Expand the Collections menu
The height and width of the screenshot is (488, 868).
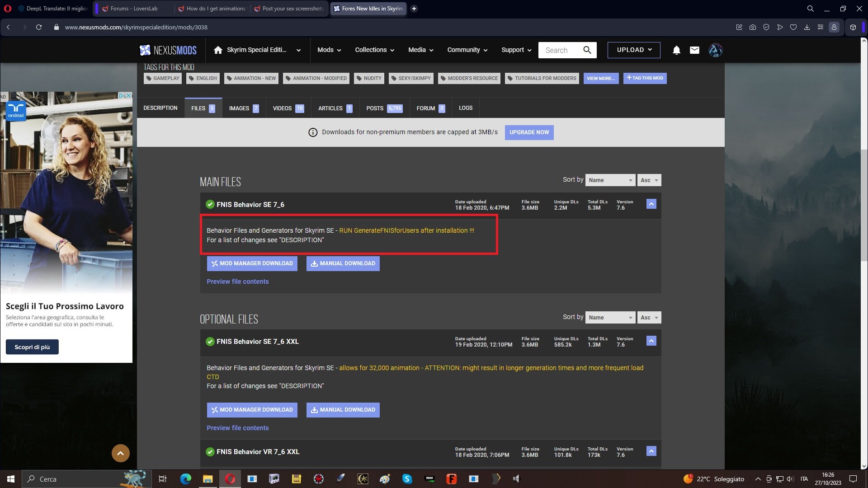click(375, 50)
